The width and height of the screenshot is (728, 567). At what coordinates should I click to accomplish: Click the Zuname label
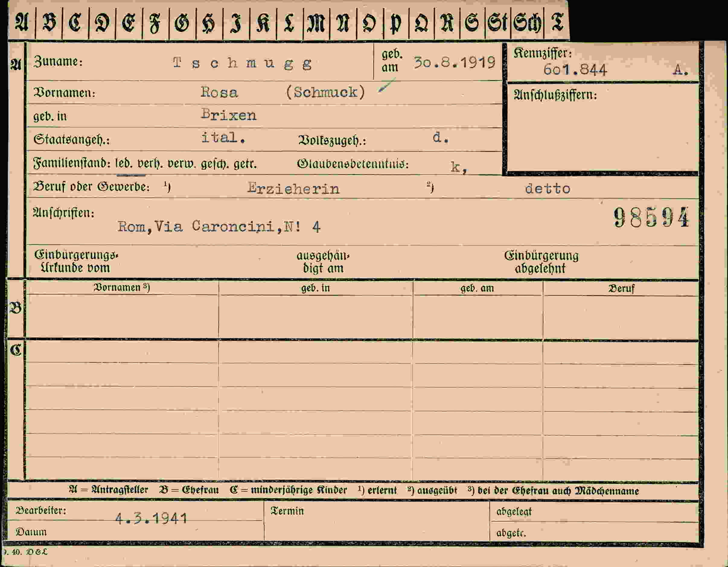coord(58,62)
